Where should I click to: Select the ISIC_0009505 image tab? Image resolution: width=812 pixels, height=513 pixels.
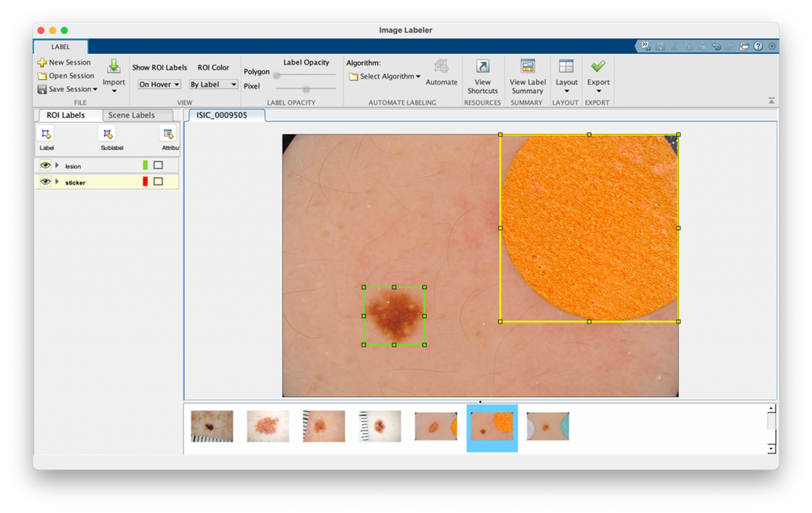coord(222,115)
